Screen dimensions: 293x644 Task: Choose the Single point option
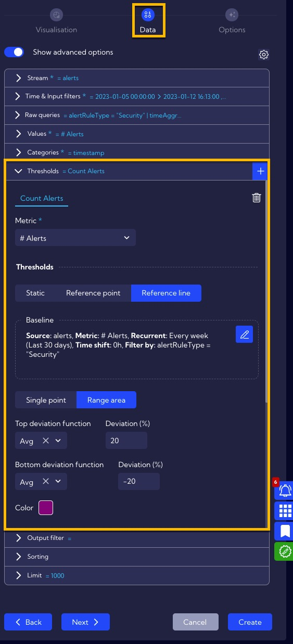[46, 400]
